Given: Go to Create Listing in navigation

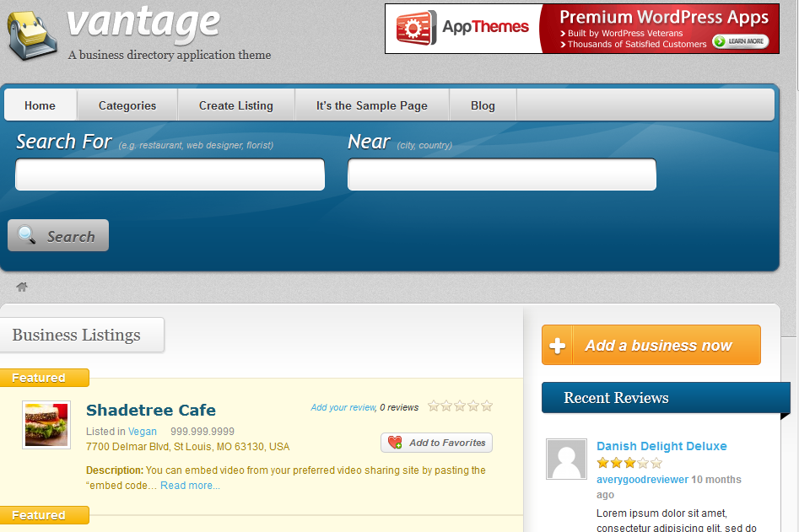Looking at the screenshot, I should (x=236, y=105).
